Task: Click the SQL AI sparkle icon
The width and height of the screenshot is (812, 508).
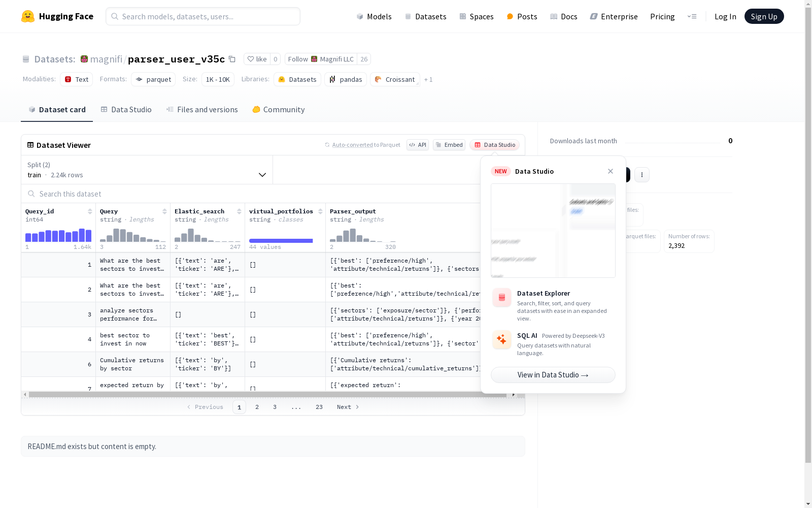Action: 502,339
